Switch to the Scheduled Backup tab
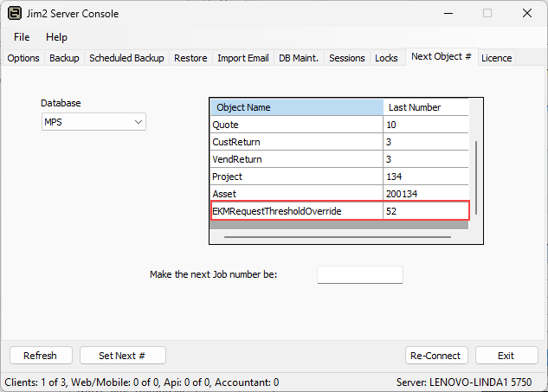548x392 pixels. (x=126, y=58)
